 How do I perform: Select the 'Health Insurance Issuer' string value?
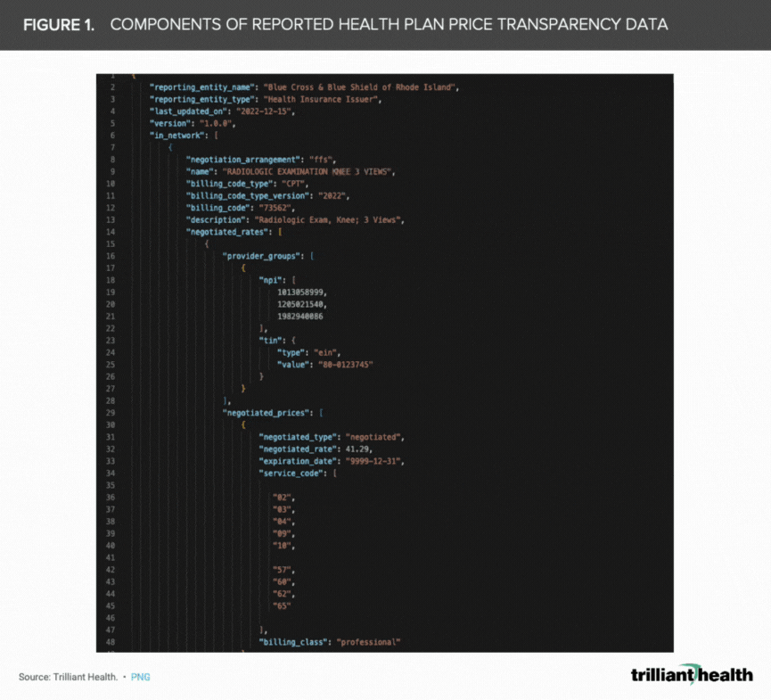tap(320, 99)
